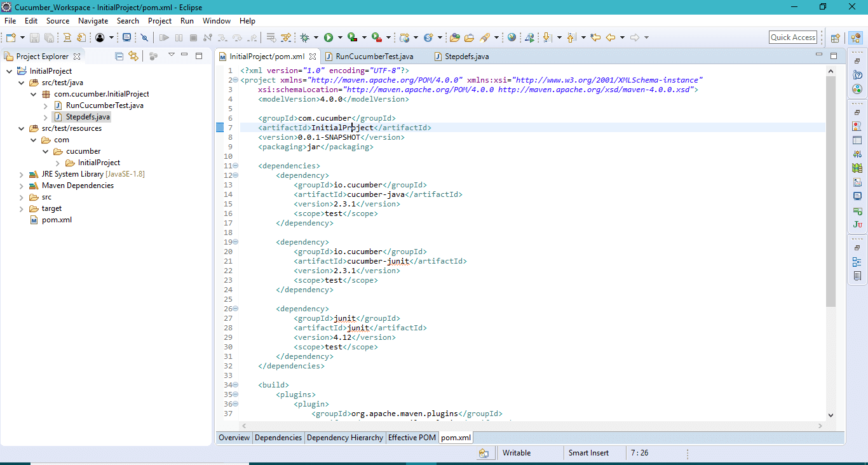Open the Project Explorer View Menu triangle
The image size is (868, 465).
tap(171, 55)
